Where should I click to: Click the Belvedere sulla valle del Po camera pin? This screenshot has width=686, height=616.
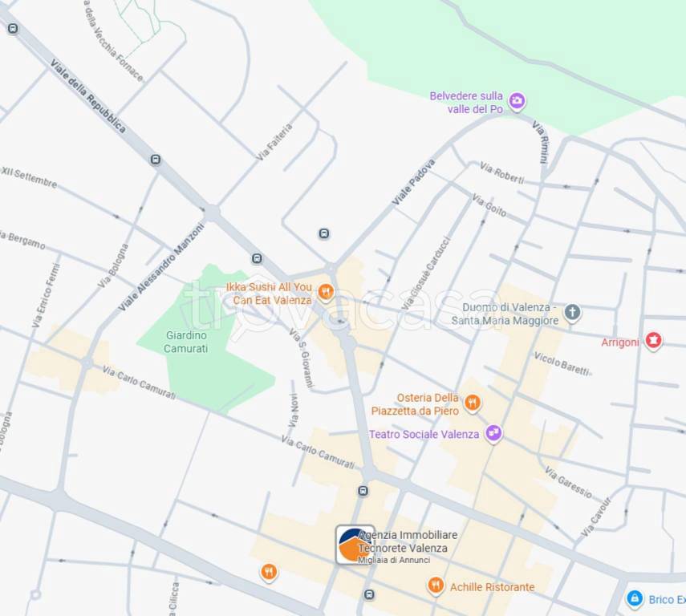[x=517, y=101]
